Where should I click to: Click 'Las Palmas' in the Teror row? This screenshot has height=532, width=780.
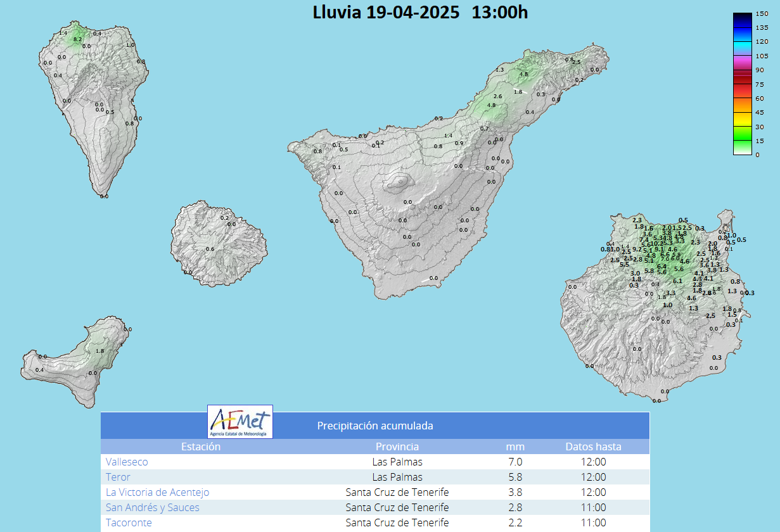397,477
